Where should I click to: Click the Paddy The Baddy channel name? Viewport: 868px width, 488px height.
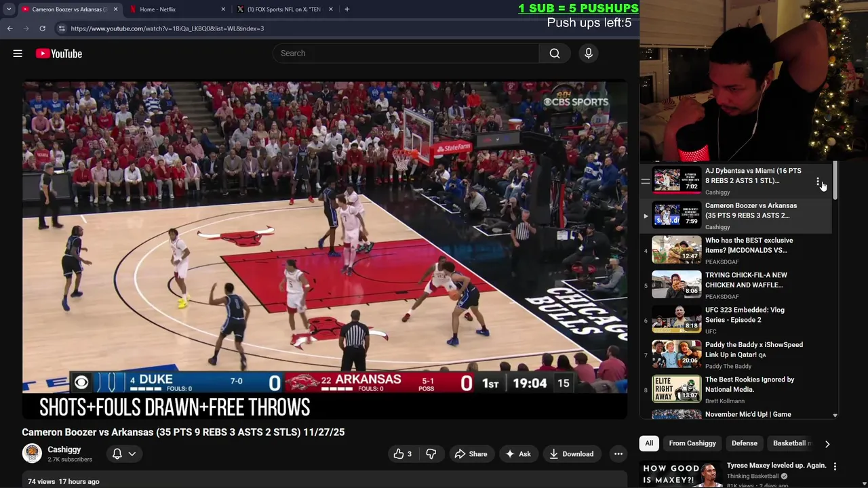[x=728, y=366]
